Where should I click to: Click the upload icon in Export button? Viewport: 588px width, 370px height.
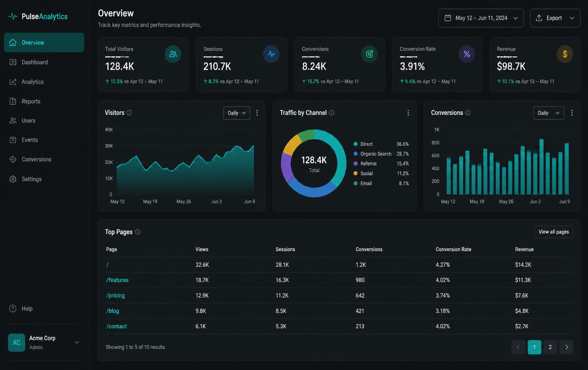pyautogui.click(x=539, y=18)
